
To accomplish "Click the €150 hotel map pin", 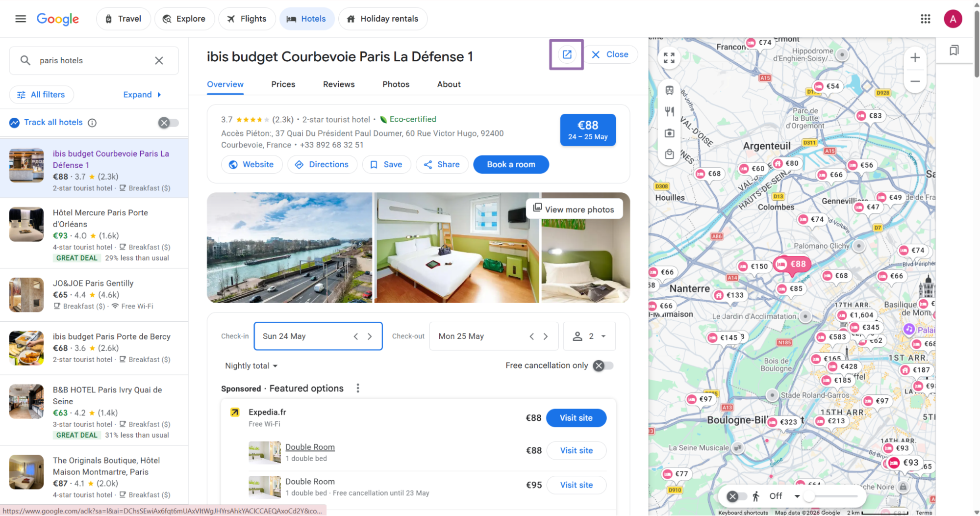I will coord(754,266).
